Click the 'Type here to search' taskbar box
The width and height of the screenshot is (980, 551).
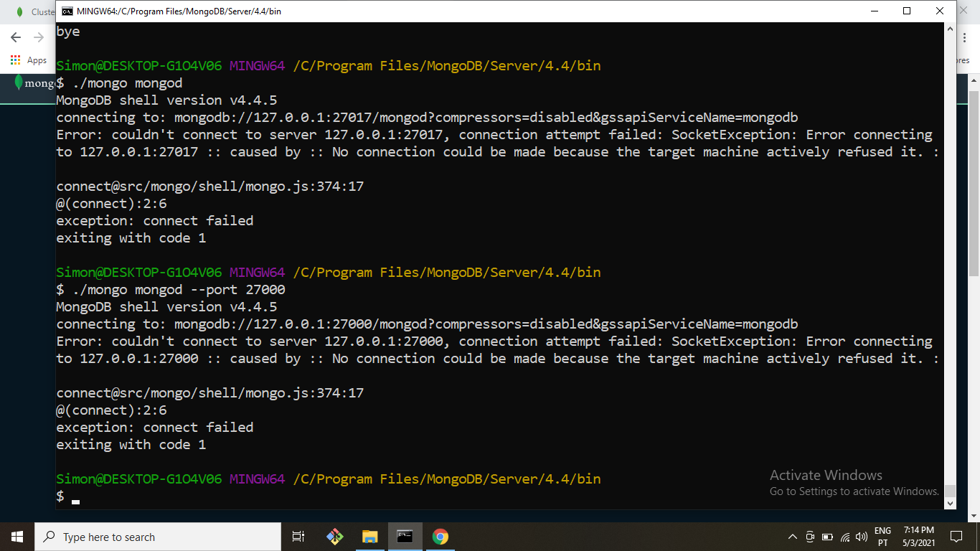coord(158,537)
